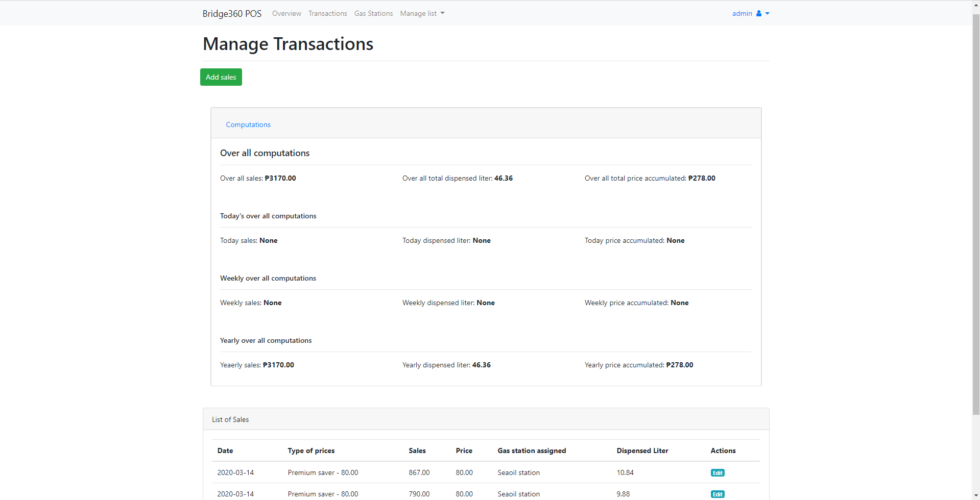This screenshot has height=500, width=980.
Task: Select Over all dispensed liter 46.36
Action: point(504,178)
